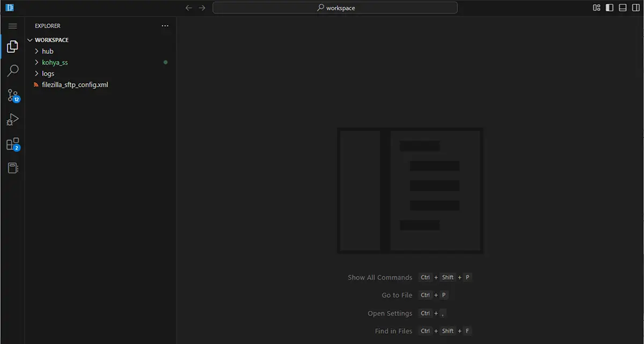This screenshot has width=644, height=344.
Task: Toggle the bottom panel visibility
Action: point(623,8)
